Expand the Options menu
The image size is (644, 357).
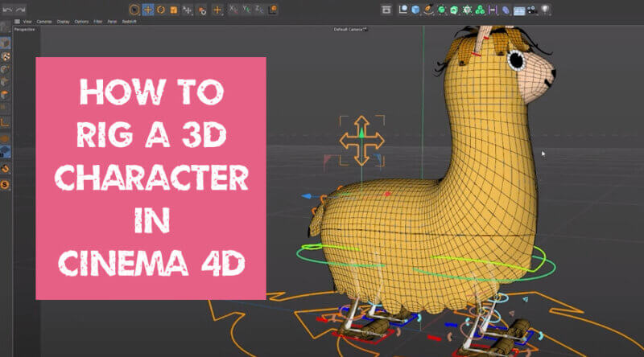point(81,21)
